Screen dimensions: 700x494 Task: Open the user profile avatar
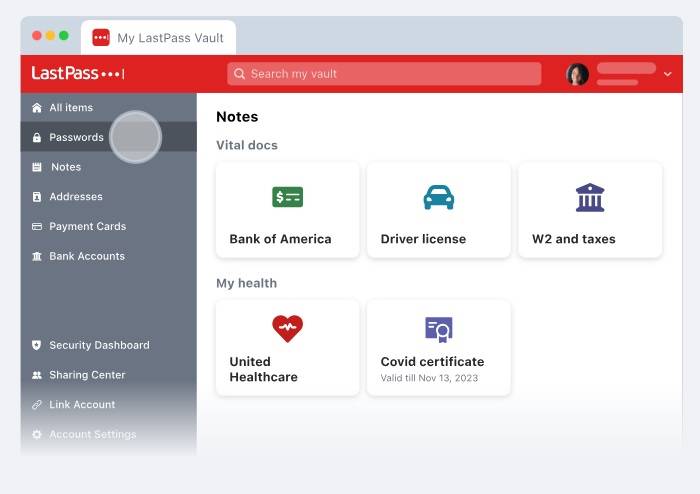pyautogui.click(x=577, y=74)
